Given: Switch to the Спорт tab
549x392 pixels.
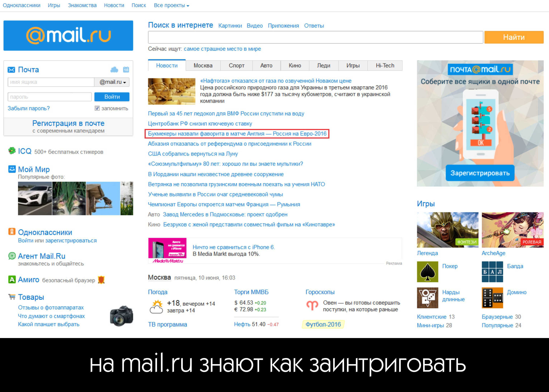Looking at the screenshot, I should [237, 65].
